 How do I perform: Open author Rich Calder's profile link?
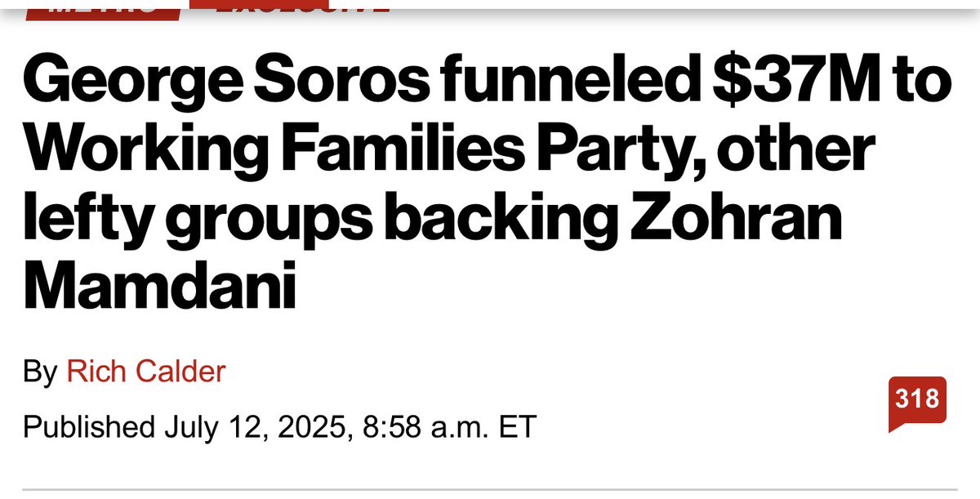pyautogui.click(x=145, y=372)
